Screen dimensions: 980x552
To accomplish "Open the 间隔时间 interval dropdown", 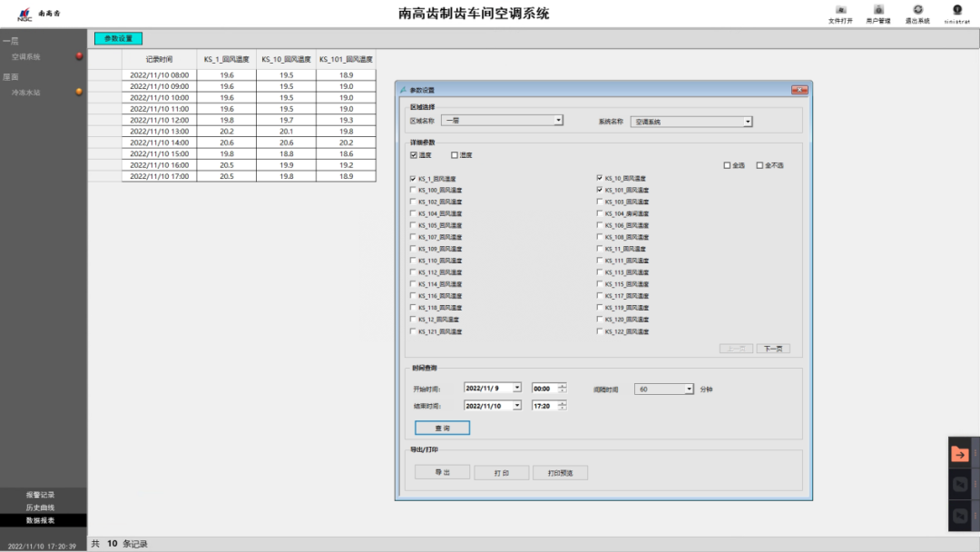I will (x=689, y=389).
